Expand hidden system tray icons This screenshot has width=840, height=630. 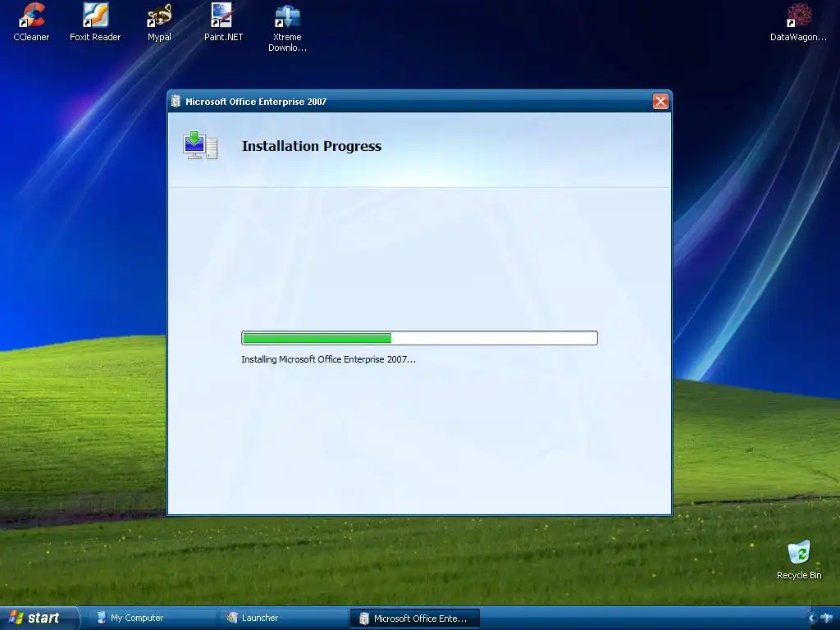811,619
